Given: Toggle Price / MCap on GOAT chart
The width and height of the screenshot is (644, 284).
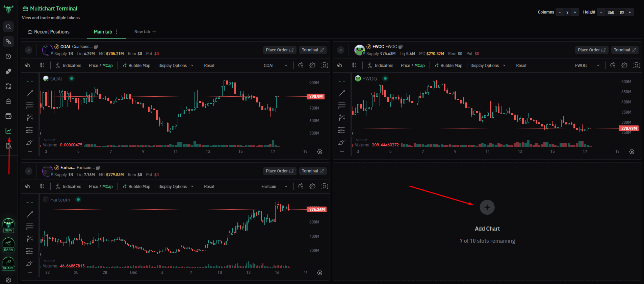Looking at the screenshot, I should pyautogui.click(x=101, y=66).
